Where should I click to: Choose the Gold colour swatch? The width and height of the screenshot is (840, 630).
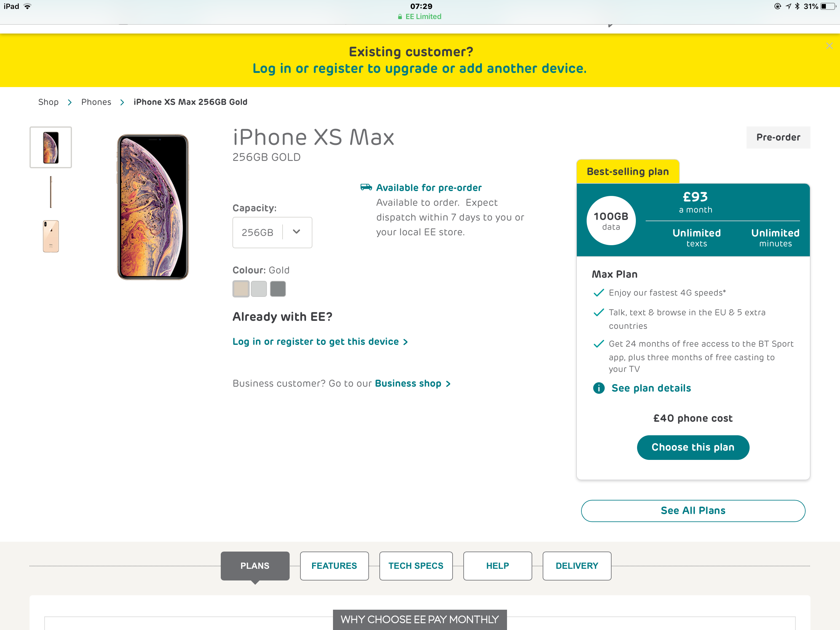pyautogui.click(x=241, y=289)
